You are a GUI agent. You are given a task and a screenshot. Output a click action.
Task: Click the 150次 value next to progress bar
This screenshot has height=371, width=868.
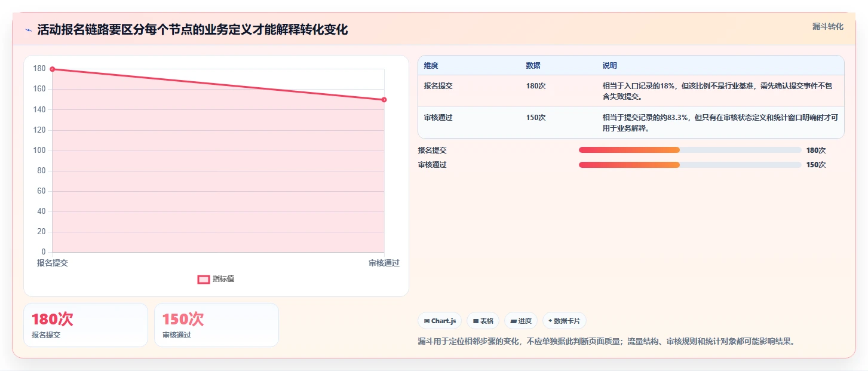click(x=816, y=165)
